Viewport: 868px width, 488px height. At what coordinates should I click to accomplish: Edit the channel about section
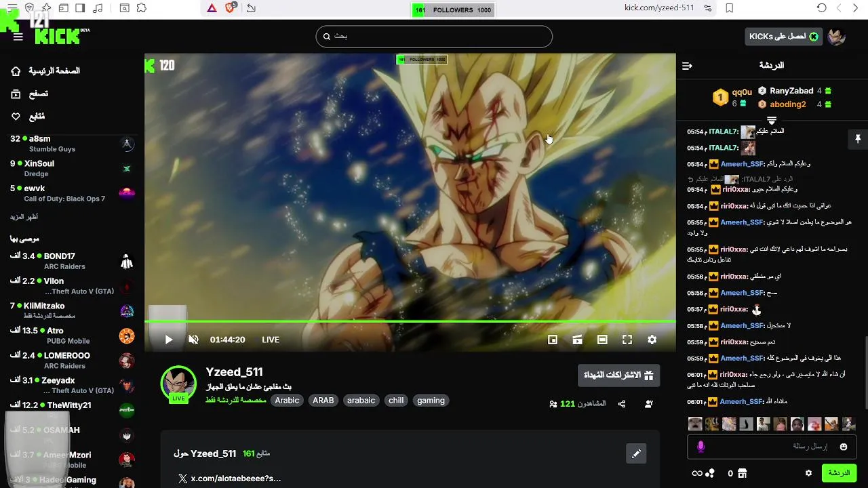click(636, 453)
